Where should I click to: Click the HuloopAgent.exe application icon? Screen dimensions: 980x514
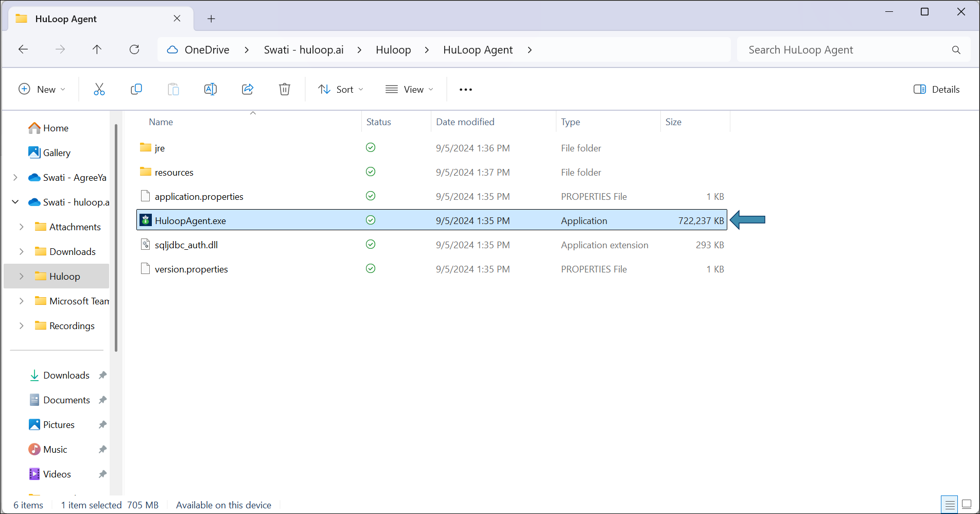pos(146,220)
